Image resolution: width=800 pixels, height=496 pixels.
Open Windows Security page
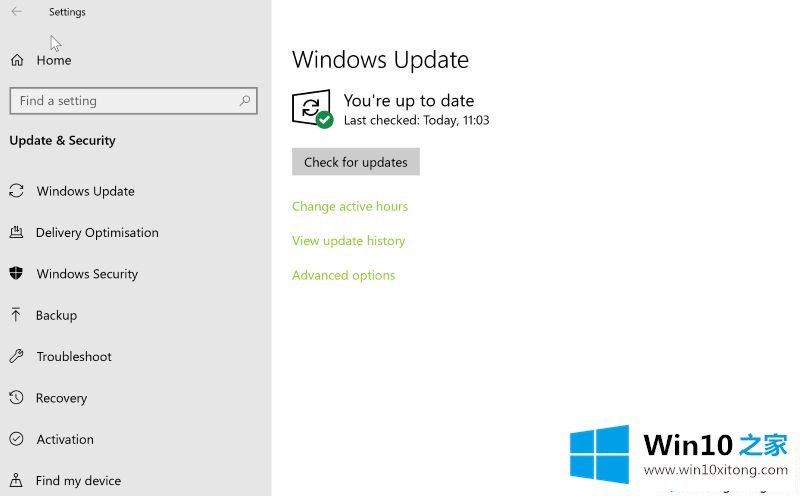tap(87, 274)
